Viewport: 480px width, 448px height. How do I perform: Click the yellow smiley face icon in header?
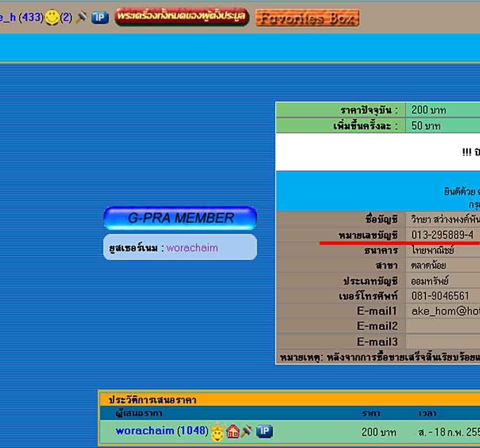coord(52,18)
